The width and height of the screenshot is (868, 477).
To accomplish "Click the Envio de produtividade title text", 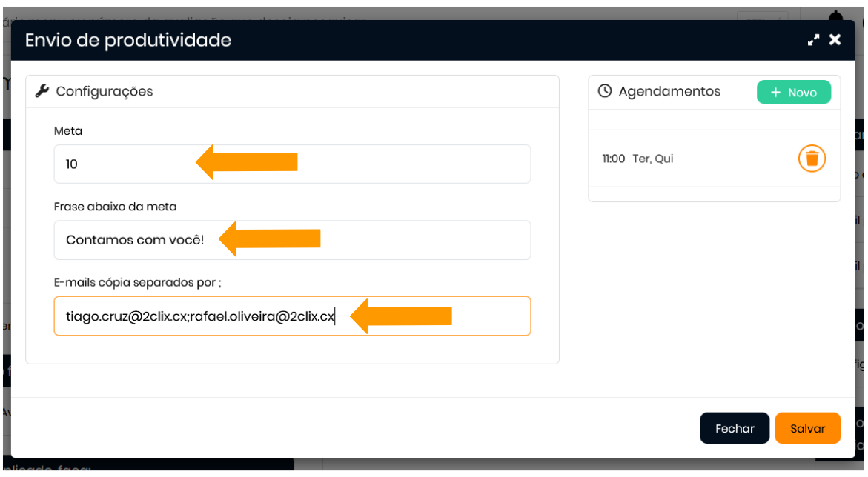I will click(128, 40).
